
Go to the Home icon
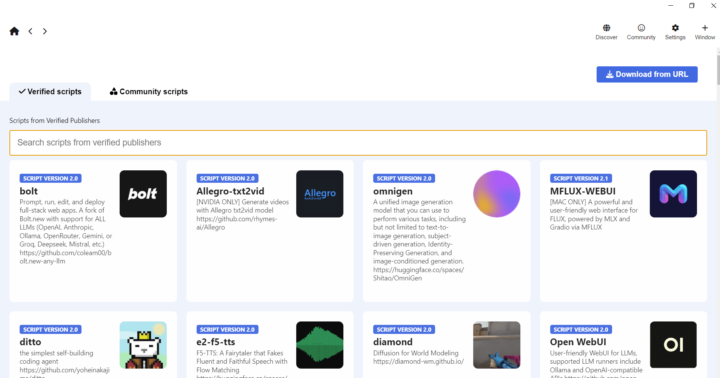pyautogui.click(x=14, y=31)
